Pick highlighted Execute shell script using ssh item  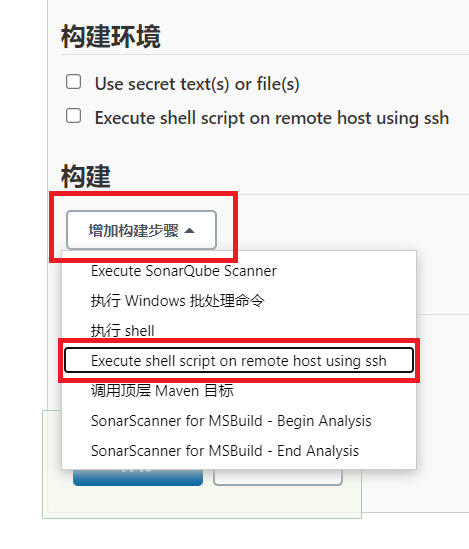coord(239,360)
